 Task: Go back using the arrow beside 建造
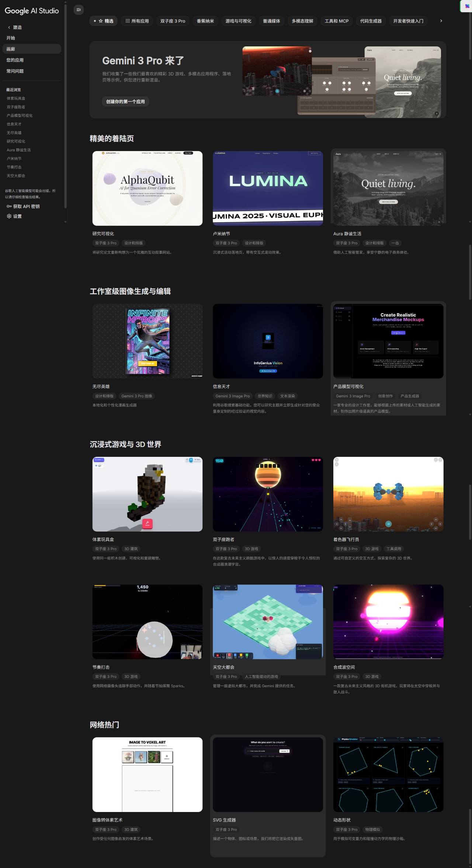9,27
